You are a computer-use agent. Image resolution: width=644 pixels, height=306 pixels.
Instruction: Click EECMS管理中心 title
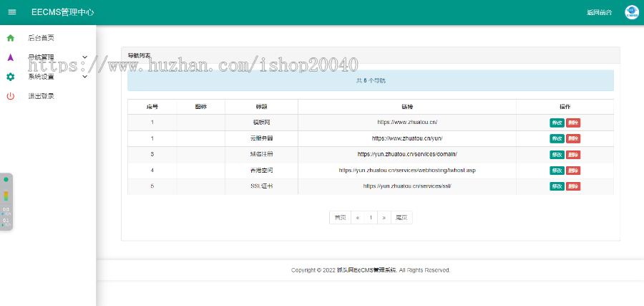click(63, 12)
